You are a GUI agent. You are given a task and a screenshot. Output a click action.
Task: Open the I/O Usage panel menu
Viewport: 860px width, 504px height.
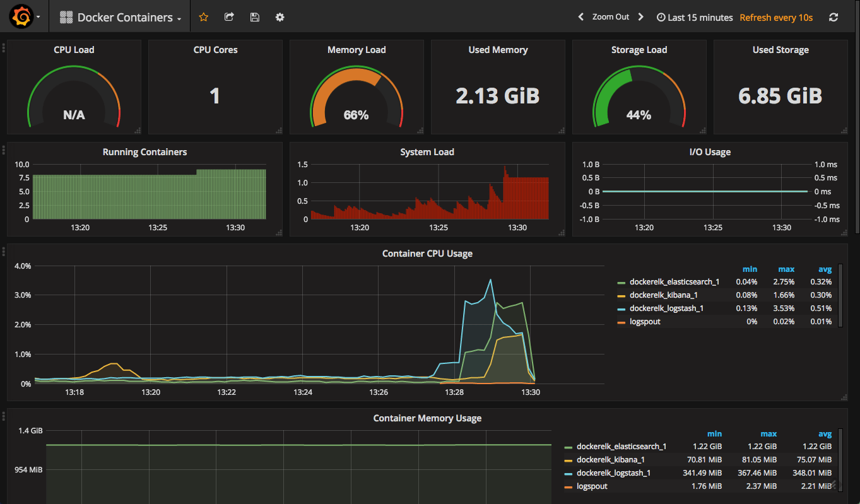click(x=710, y=151)
